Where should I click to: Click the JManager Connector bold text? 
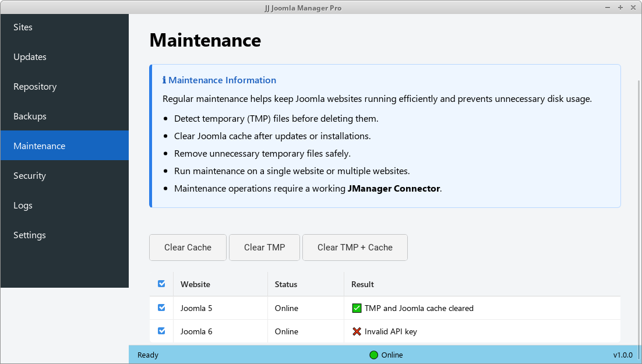[394, 188]
